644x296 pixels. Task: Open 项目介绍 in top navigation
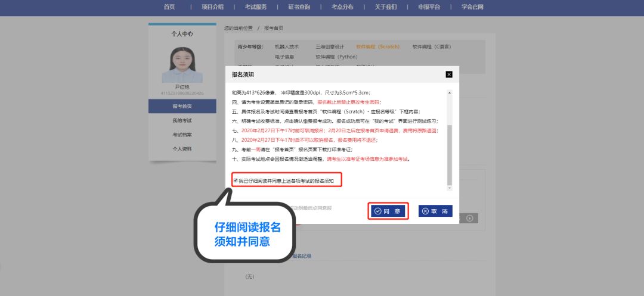213,7
